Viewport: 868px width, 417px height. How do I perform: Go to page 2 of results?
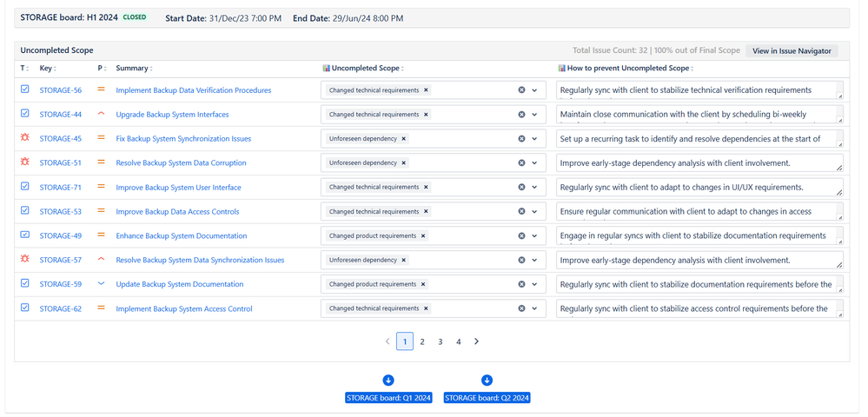(422, 341)
